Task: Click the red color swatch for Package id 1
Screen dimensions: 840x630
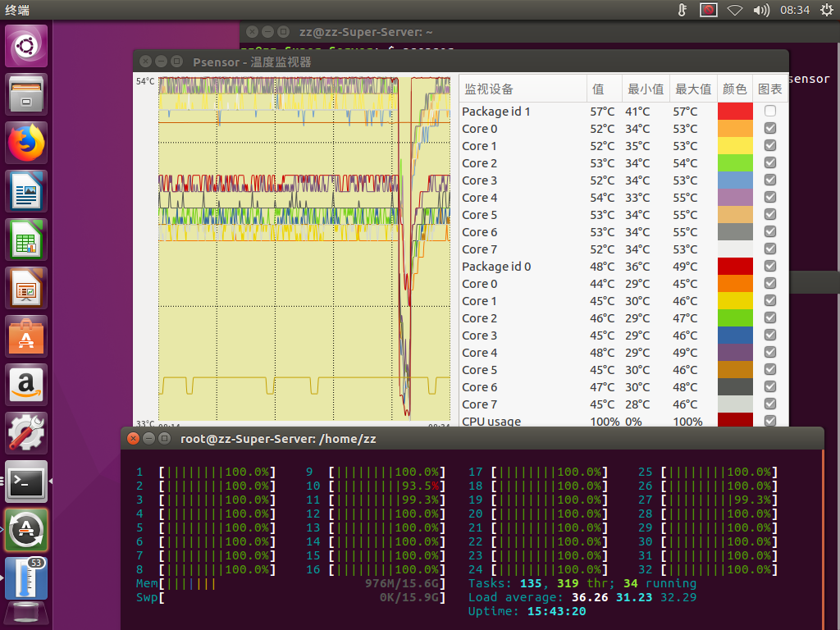Action: [x=734, y=112]
